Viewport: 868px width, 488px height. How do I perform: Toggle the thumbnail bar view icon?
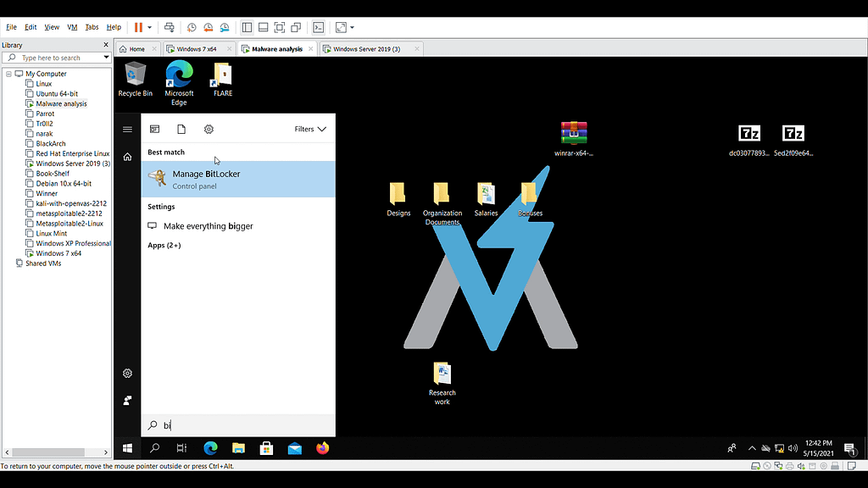coord(264,27)
